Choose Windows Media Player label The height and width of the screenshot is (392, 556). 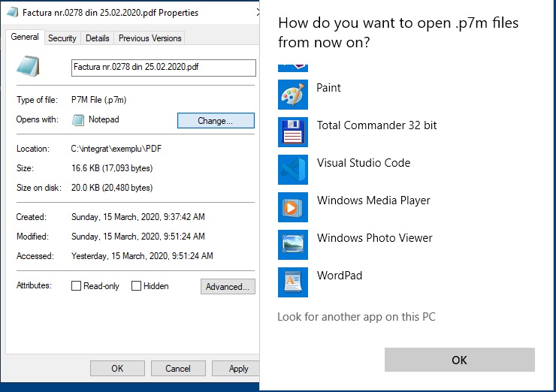(373, 201)
